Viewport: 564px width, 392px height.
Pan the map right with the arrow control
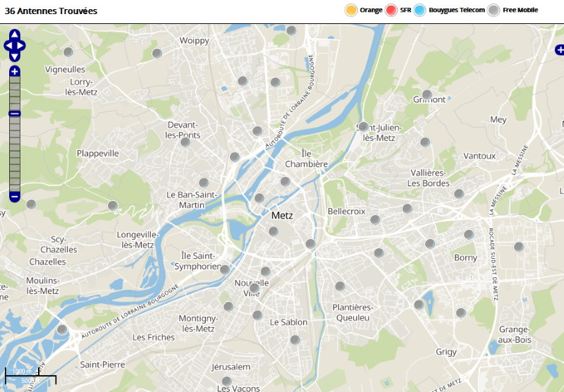tap(22, 46)
